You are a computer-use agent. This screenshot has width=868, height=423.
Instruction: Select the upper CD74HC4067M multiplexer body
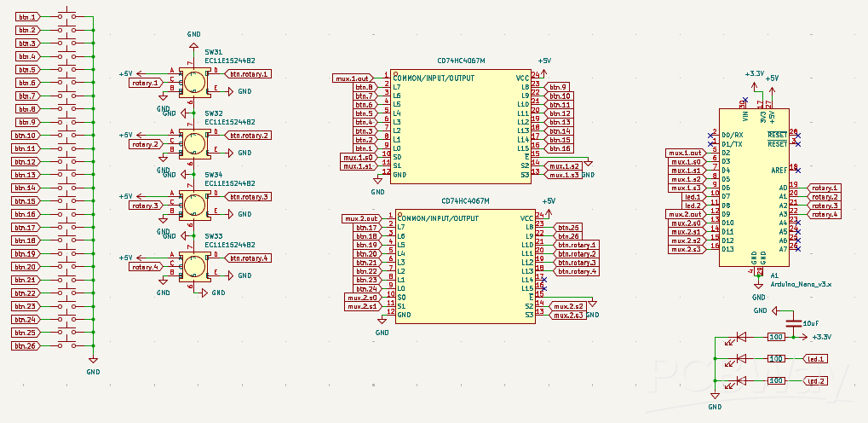pyautogui.click(x=461, y=126)
